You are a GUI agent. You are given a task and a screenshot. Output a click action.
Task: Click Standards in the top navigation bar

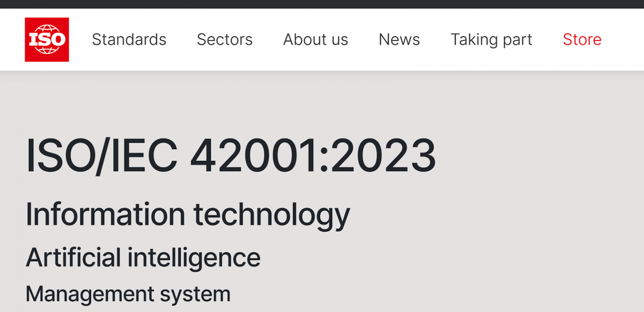(129, 39)
